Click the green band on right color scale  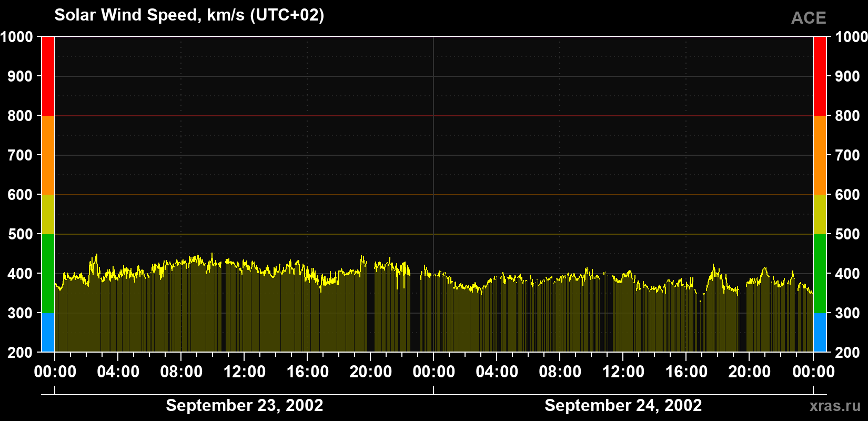[820, 274]
